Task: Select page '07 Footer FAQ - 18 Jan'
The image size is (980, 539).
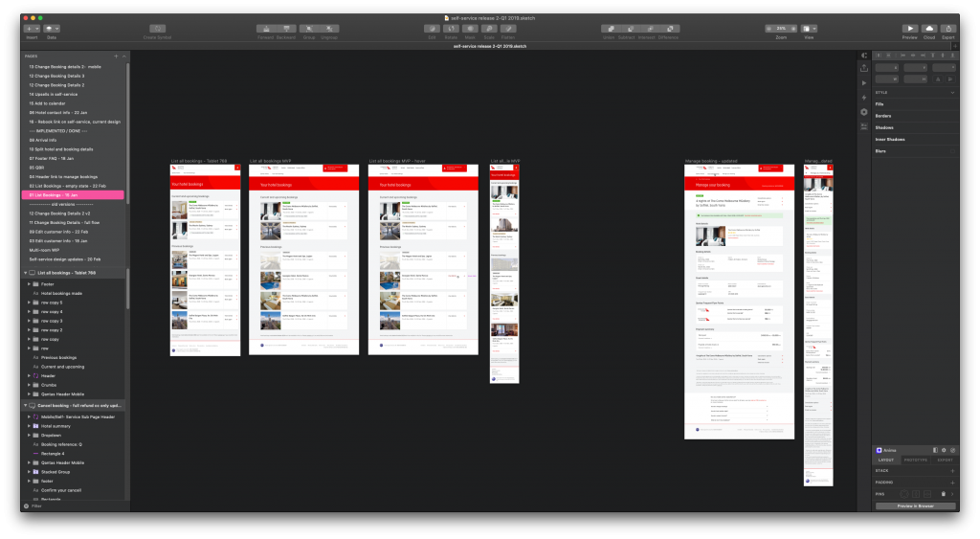Action: [52, 159]
